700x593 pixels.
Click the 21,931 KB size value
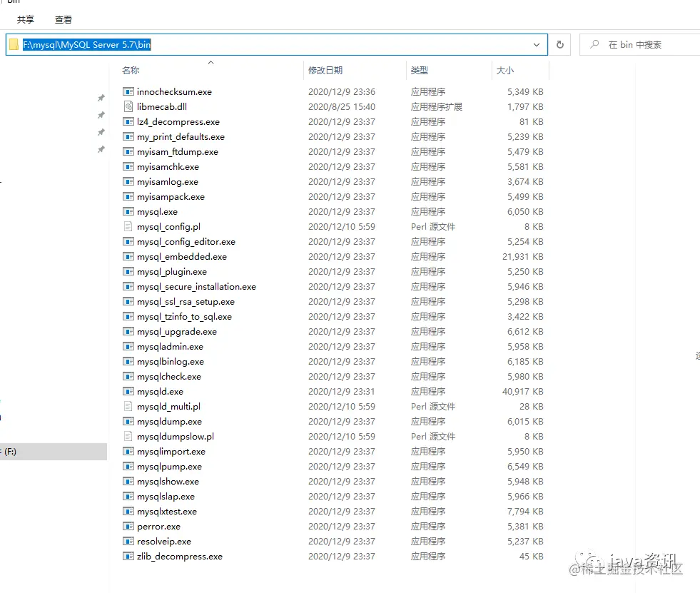coord(523,257)
